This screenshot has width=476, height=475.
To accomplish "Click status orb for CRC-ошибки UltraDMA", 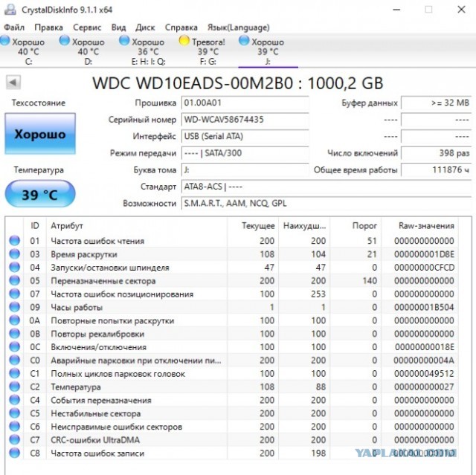I will [x=14, y=440].
